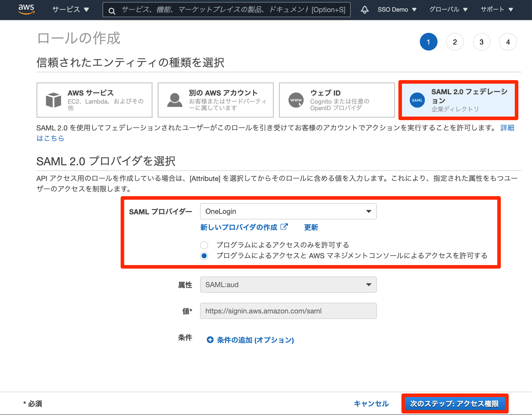The height and width of the screenshot is (415, 532).
Task: Click the cube icon for AWS service
Action: [x=53, y=100]
